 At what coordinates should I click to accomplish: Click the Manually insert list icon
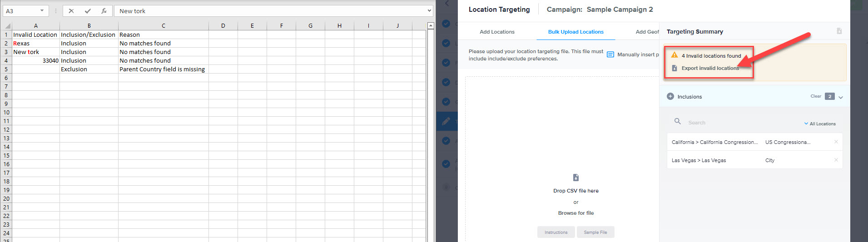click(x=610, y=54)
